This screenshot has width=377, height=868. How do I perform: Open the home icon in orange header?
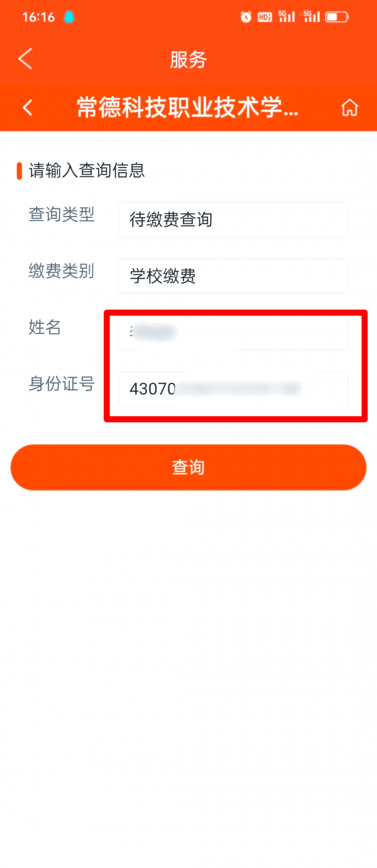click(349, 108)
